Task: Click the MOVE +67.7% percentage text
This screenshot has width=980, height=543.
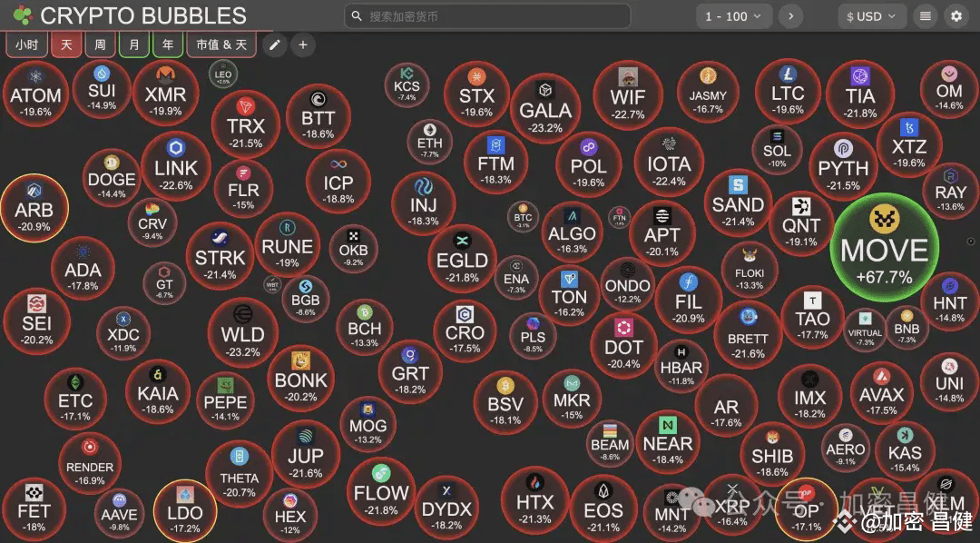Action: pyautogui.click(x=885, y=278)
